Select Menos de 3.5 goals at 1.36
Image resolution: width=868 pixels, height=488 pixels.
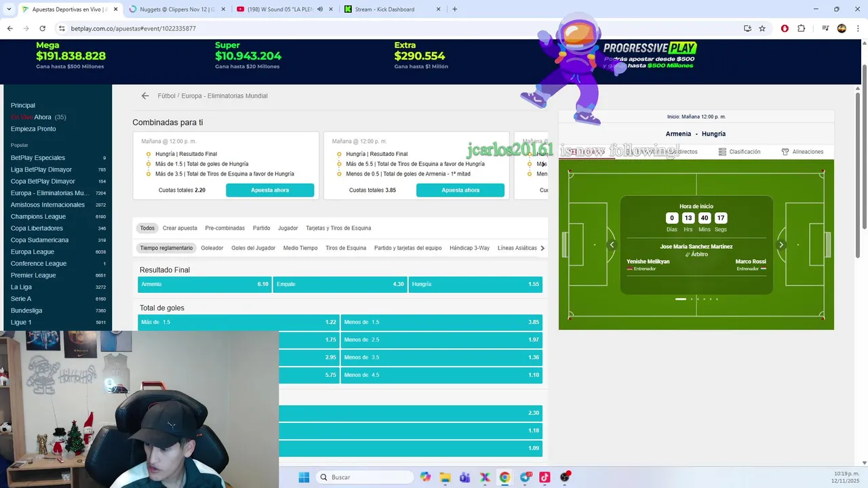click(441, 358)
